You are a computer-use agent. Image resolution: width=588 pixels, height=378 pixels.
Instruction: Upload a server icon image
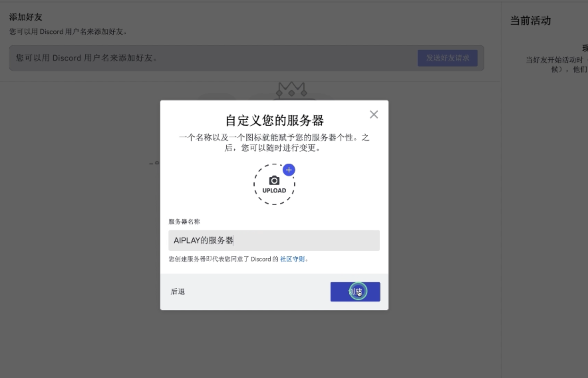274,184
